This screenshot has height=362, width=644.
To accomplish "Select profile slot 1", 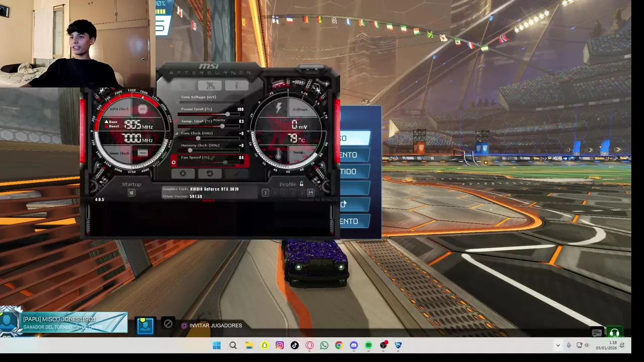I will (x=265, y=193).
